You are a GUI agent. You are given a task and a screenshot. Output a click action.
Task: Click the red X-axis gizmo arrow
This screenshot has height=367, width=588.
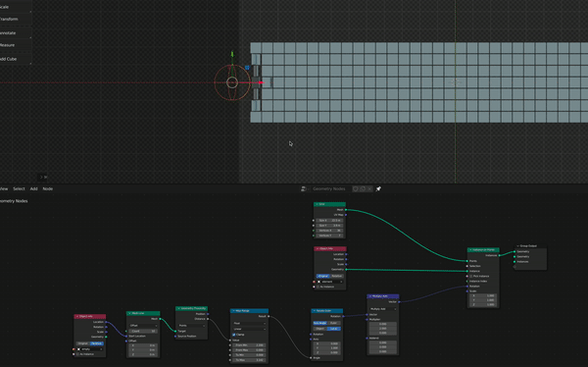click(261, 82)
